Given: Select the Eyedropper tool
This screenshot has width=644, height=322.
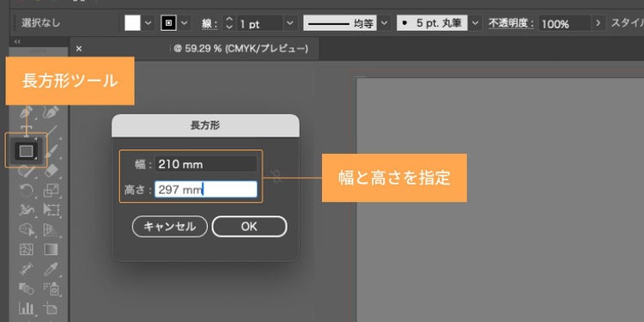Looking at the screenshot, I should (52, 269).
